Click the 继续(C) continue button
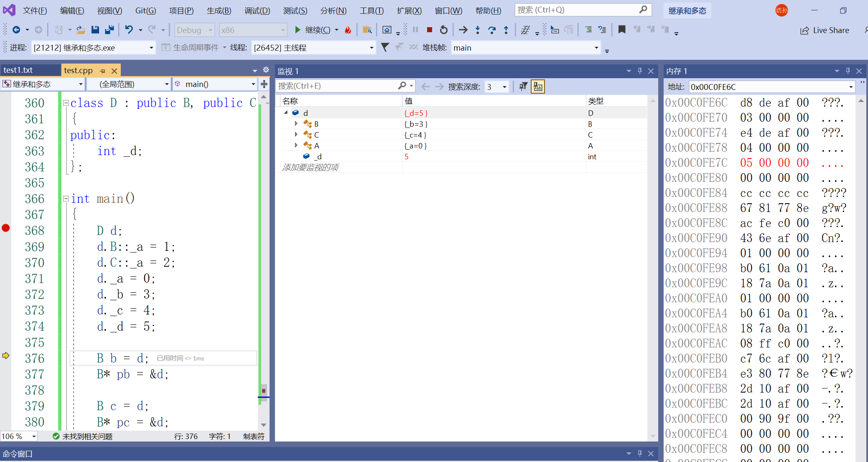Screen dimensions: 868x462 click(x=313, y=30)
